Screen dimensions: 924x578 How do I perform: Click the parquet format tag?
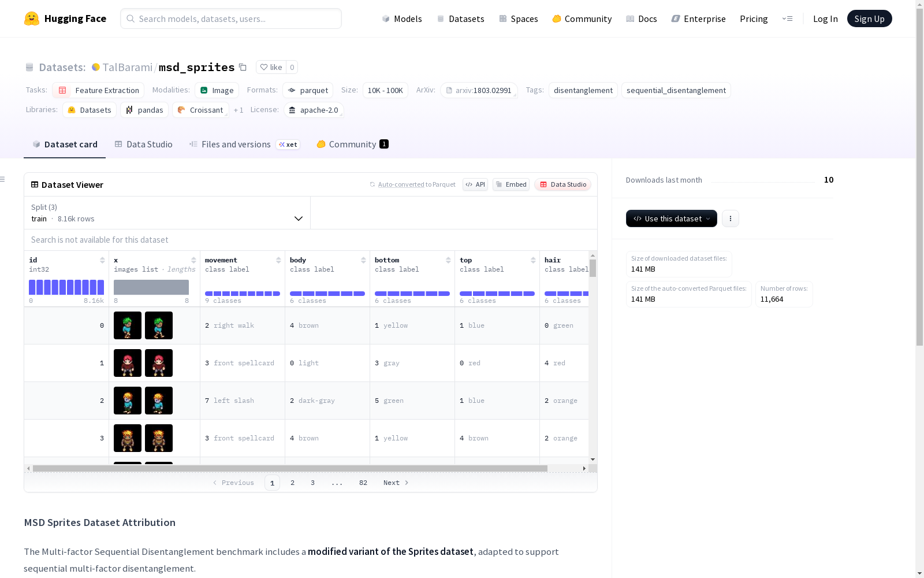pyautogui.click(x=308, y=90)
